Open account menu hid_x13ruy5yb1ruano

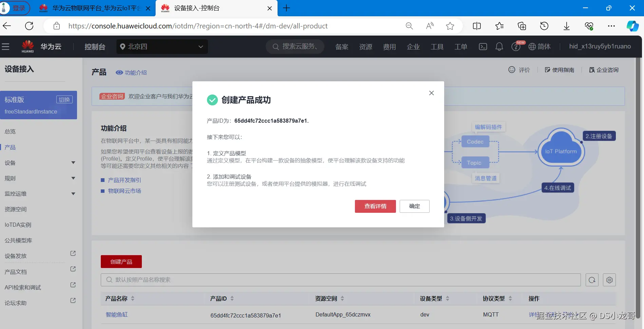[600, 46]
